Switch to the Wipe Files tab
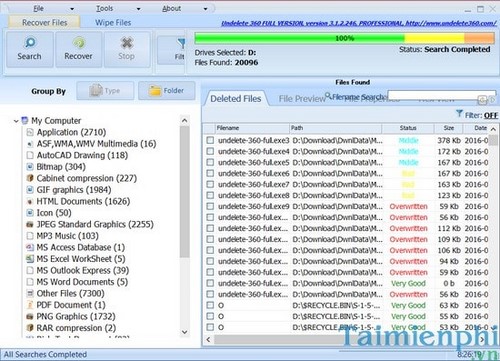 click(113, 23)
